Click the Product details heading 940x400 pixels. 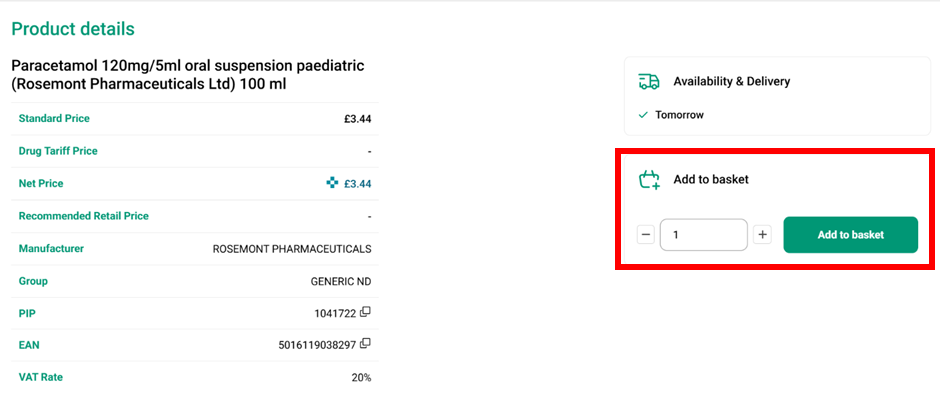(x=73, y=30)
